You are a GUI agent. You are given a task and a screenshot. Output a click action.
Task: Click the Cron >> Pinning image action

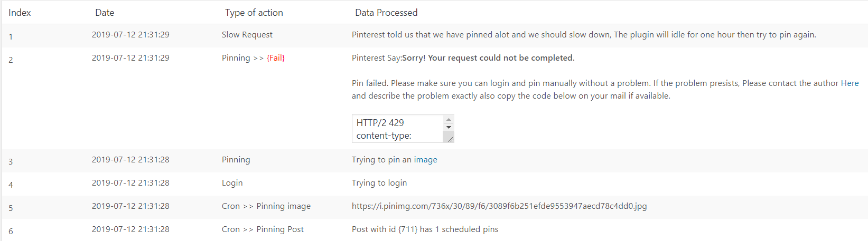[x=266, y=206]
